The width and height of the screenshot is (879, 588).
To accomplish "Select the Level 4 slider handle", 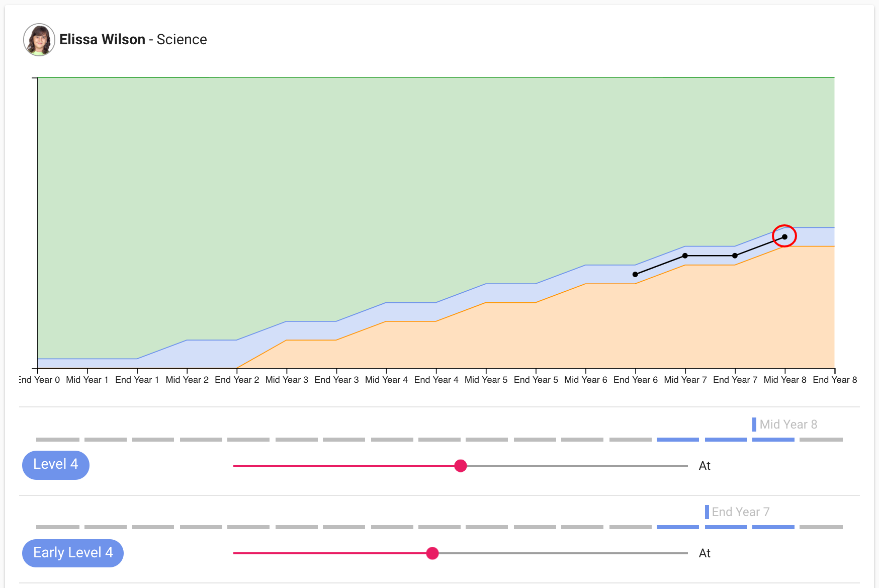I will [x=461, y=466].
